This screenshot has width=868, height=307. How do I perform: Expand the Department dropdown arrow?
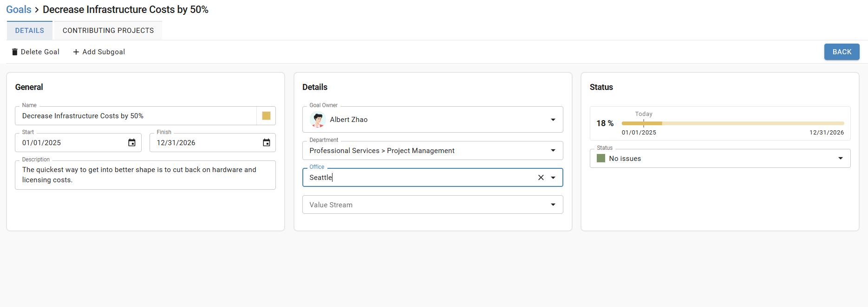(x=553, y=150)
